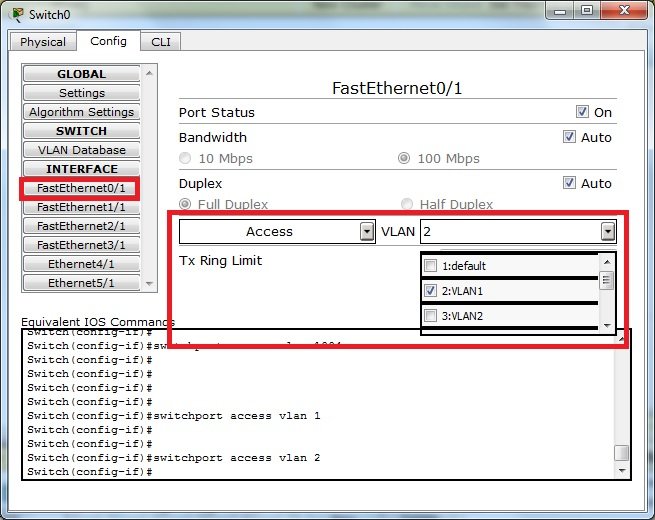The image size is (655, 520).
Task: Toggle the Bandwidth Auto checkbox
Action: point(569,137)
